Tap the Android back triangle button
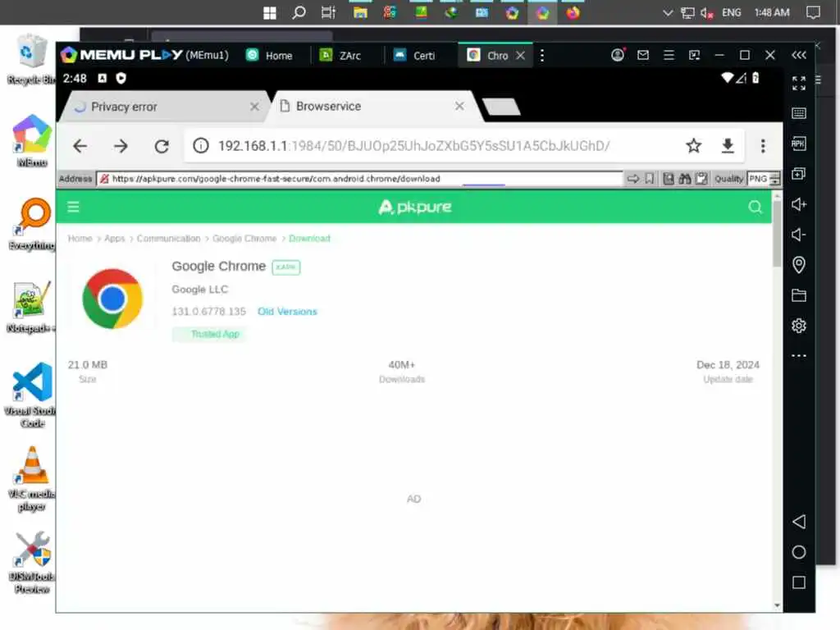The height and width of the screenshot is (630, 840). pos(799,522)
